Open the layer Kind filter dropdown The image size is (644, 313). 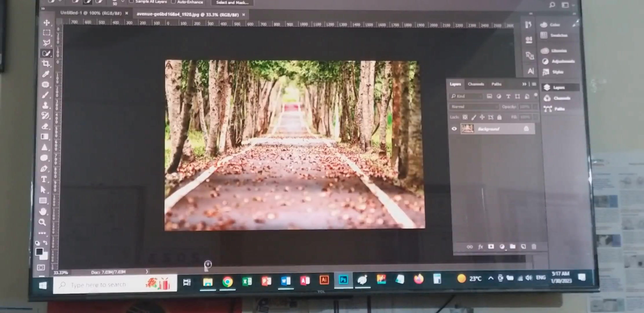click(x=466, y=96)
